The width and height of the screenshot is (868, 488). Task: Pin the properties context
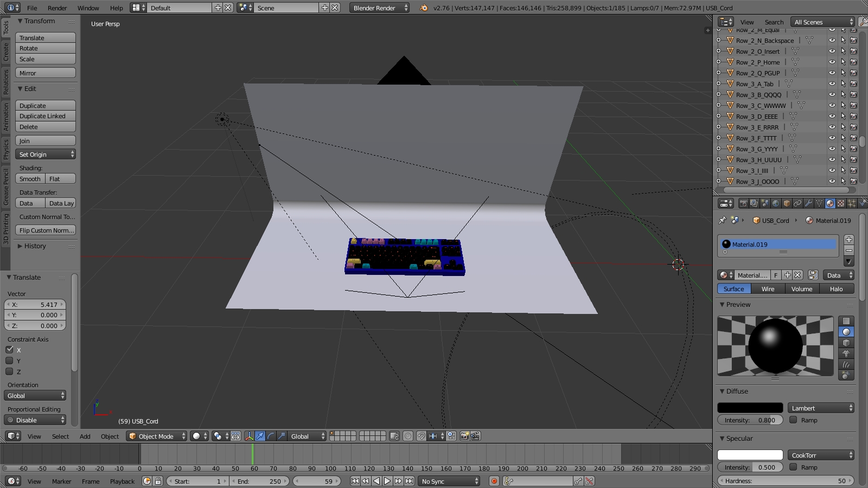click(722, 220)
